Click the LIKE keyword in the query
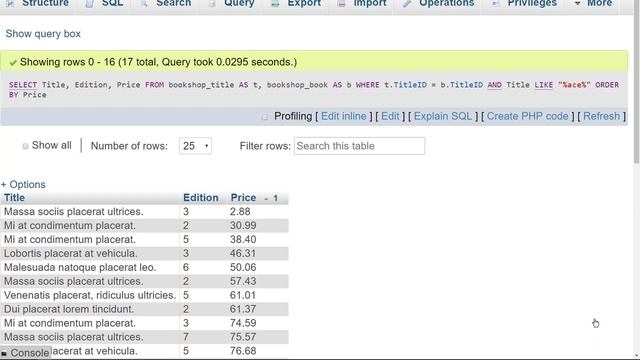This screenshot has width=640, height=360. (x=544, y=85)
